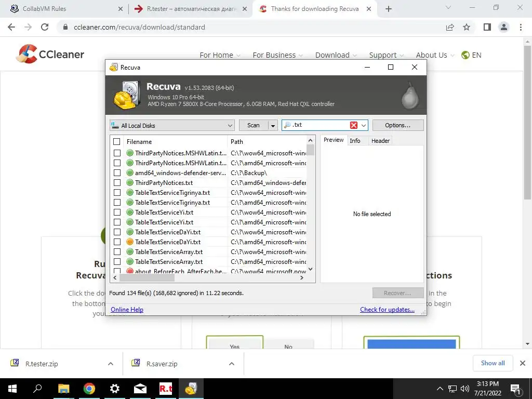This screenshot has height=399, width=532.
Task: Open R.tester.zip download options chevron
Action: (111, 364)
